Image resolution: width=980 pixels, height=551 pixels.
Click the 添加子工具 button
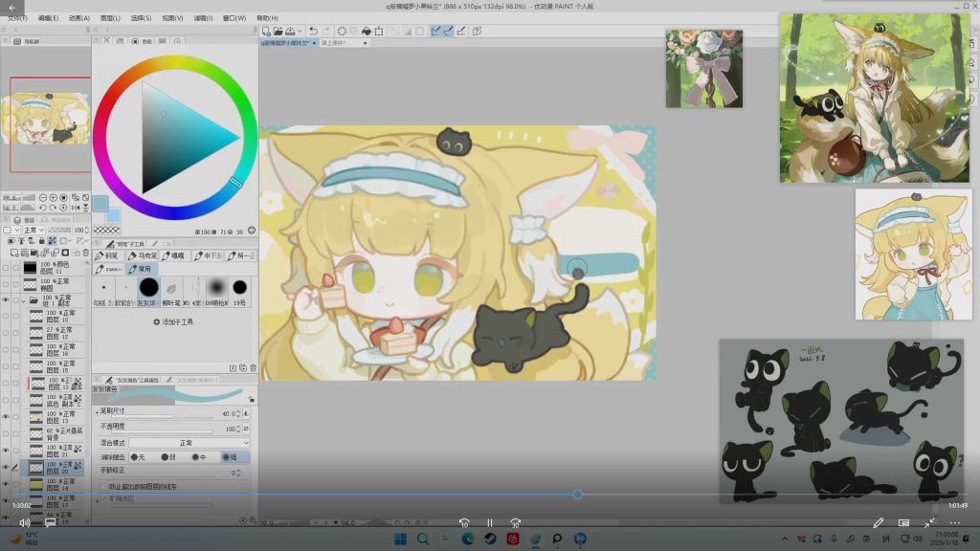174,321
